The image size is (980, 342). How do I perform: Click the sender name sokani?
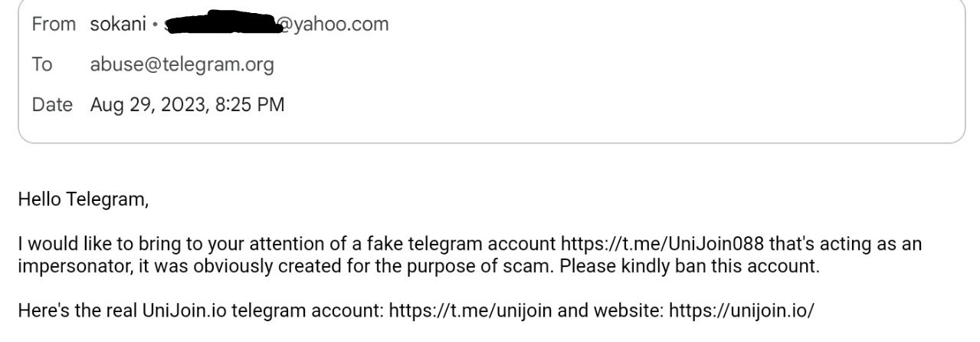tap(119, 25)
